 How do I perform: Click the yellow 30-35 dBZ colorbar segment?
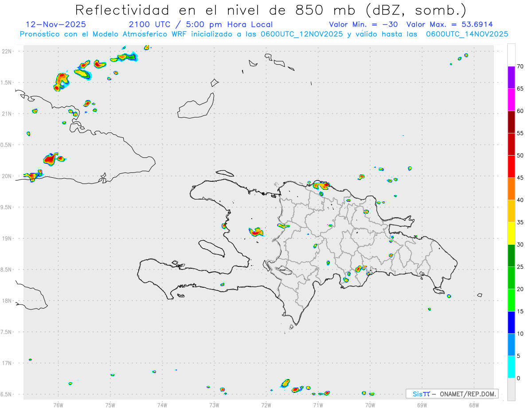pyautogui.click(x=511, y=233)
